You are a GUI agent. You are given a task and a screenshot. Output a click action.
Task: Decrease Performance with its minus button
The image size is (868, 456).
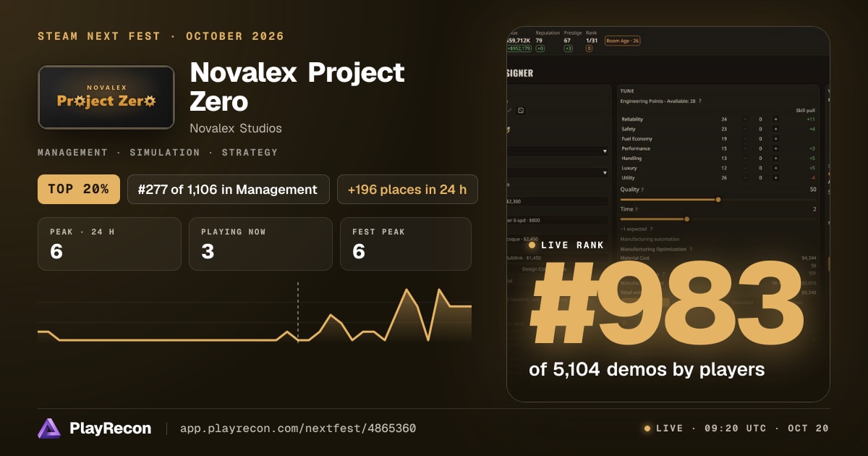pos(744,148)
